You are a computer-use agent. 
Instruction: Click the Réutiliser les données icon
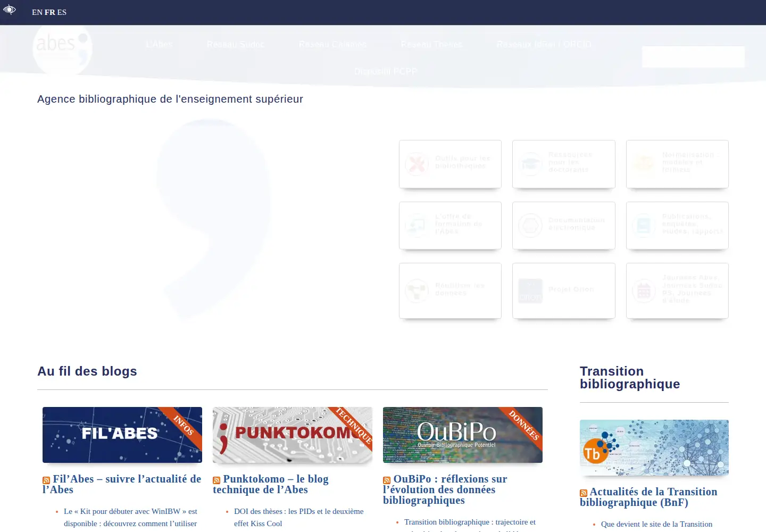point(417,290)
